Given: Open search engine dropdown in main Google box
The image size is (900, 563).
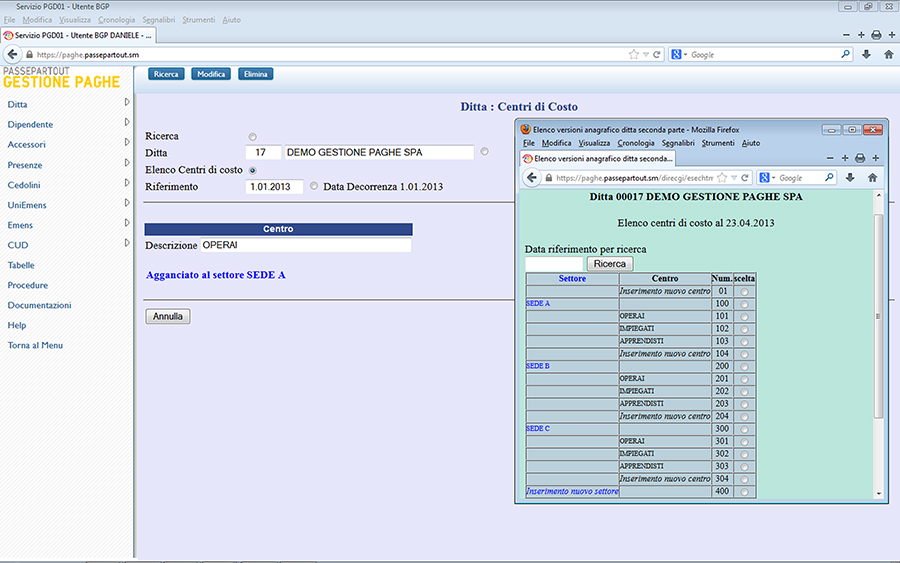Looking at the screenshot, I should pos(685,55).
